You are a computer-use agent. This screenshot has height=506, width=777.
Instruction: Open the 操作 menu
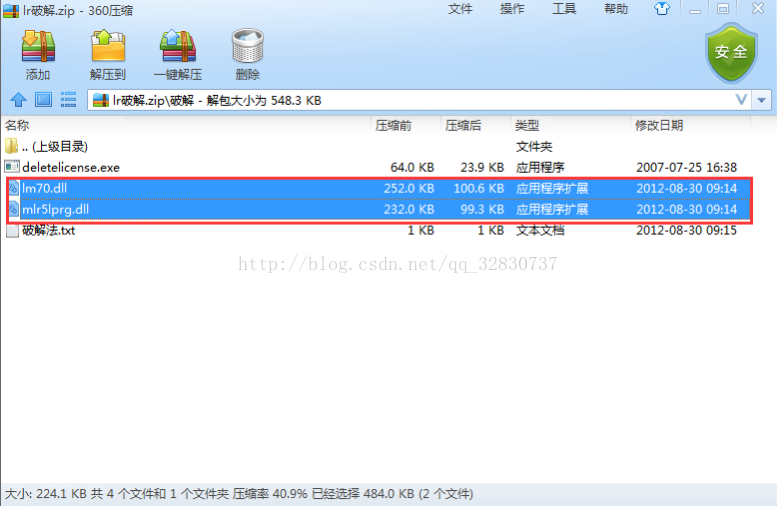(512, 9)
